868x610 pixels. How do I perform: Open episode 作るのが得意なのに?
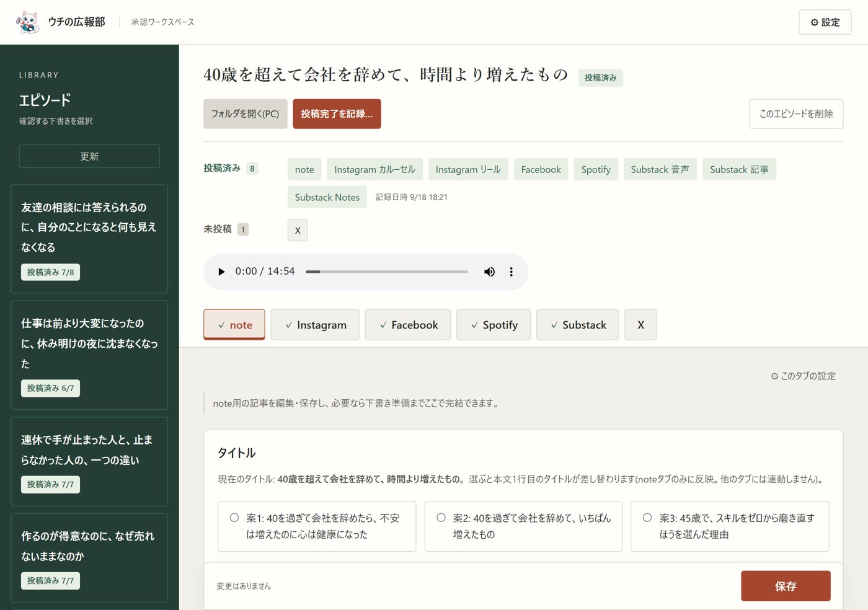(89, 557)
